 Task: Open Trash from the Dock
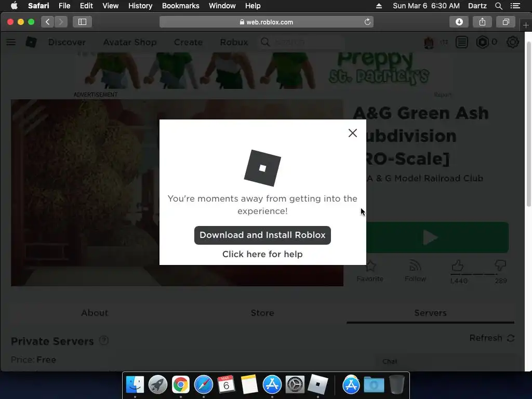tap(396, 384)
